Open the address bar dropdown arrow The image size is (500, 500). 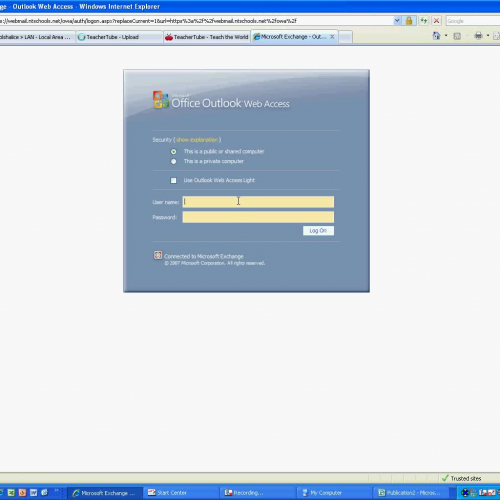tap(397, 21)
